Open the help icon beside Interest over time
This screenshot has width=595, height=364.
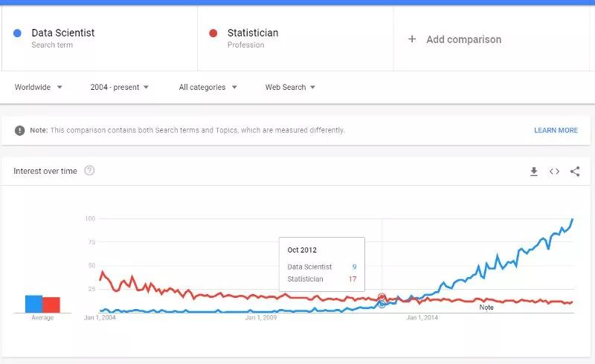[90, 171]
